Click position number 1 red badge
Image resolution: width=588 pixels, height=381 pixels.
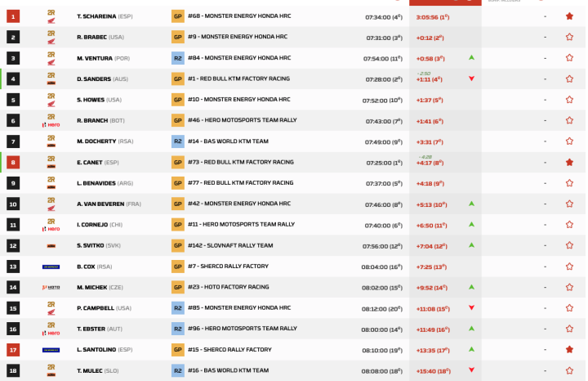13,16
